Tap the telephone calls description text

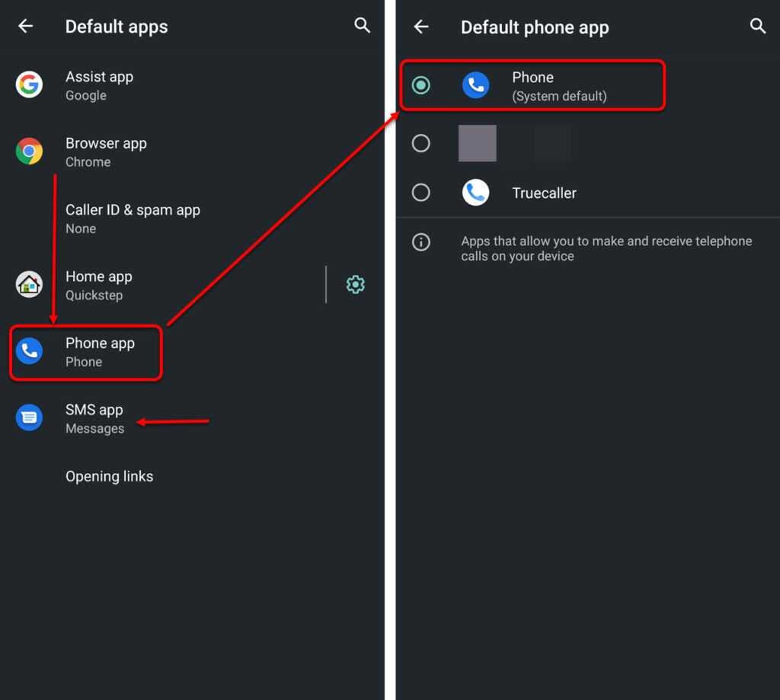point(606,249)
